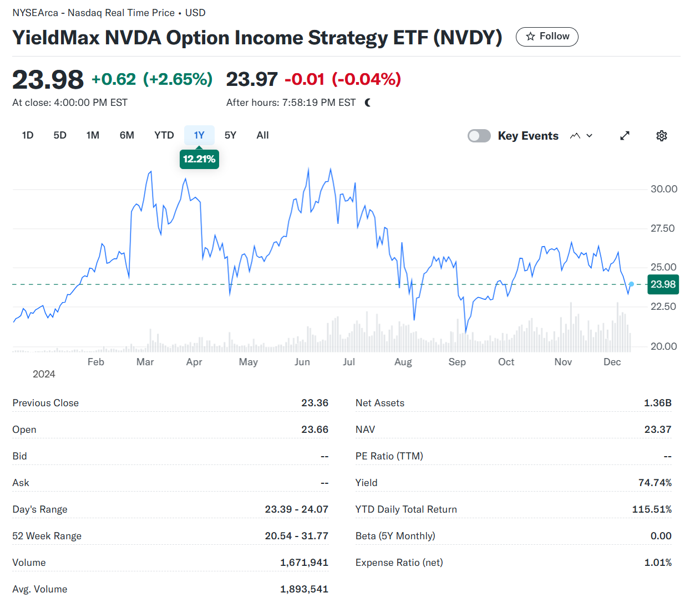This screenshot has width=700, height=603.
Task: Click Previous Close value 23.36
Action: tap(315, 403)
